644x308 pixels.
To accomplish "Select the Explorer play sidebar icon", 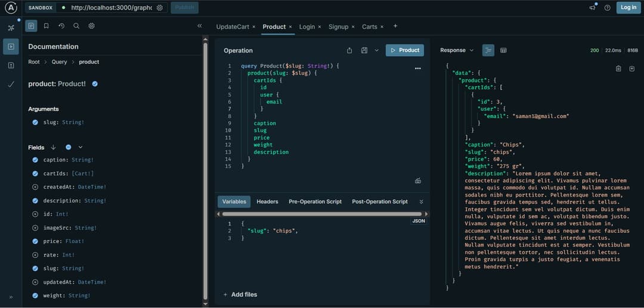I will tap(11, 46).
